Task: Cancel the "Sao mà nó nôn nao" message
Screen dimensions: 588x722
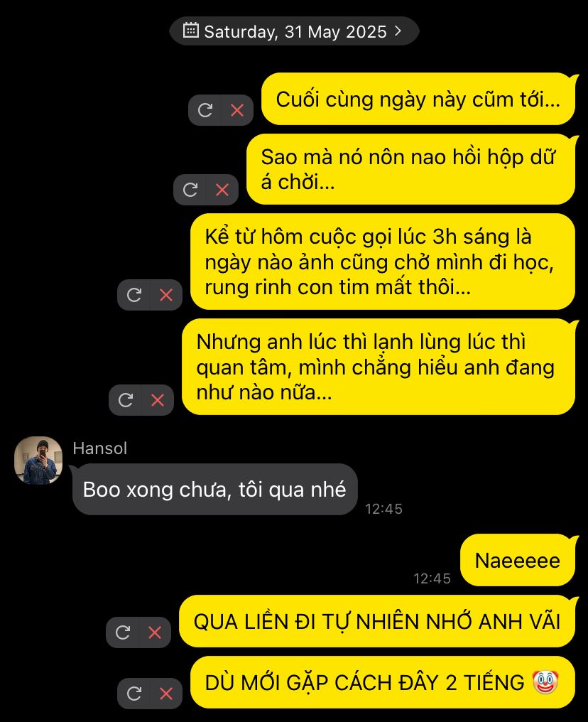Action: [222, 190]
